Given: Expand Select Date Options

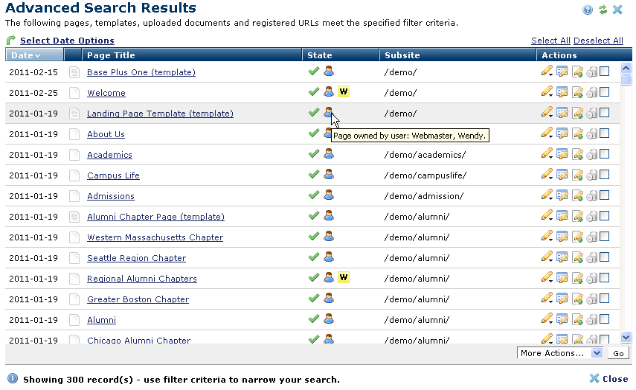Looking at the screenshot, I should tap(67, 41).
